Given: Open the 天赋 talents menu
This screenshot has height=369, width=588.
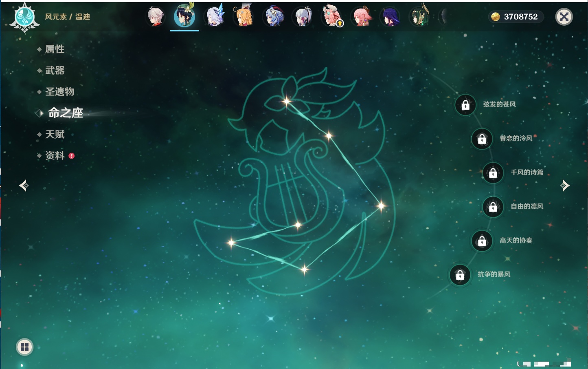Looking at the screenshot, I should click(x=55, y=134).
